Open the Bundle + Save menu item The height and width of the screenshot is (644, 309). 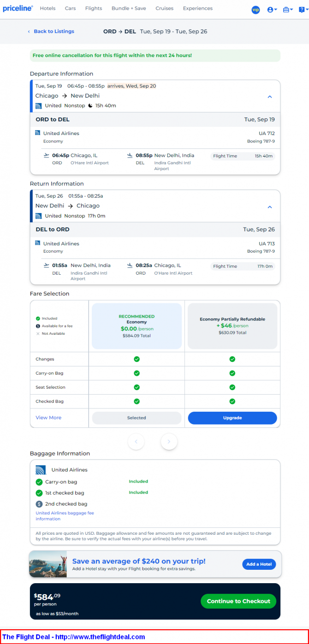pyautogui.click(x=129, y=8)
